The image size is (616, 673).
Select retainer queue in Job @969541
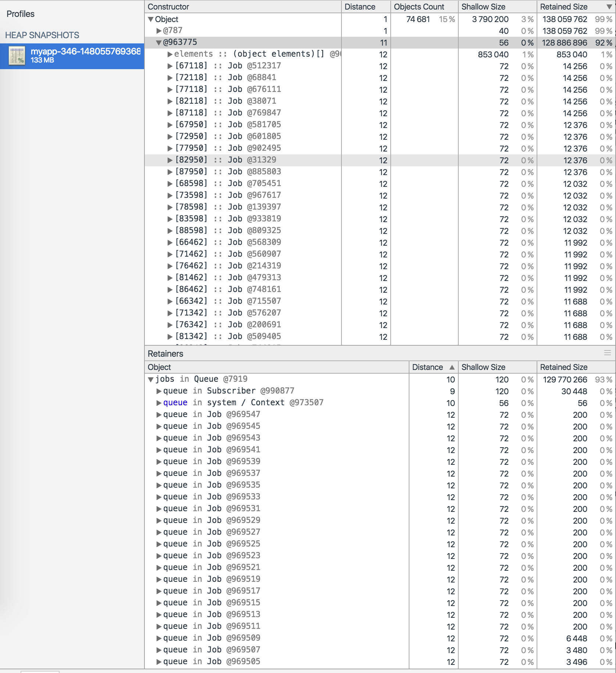[x=380, y=450]
